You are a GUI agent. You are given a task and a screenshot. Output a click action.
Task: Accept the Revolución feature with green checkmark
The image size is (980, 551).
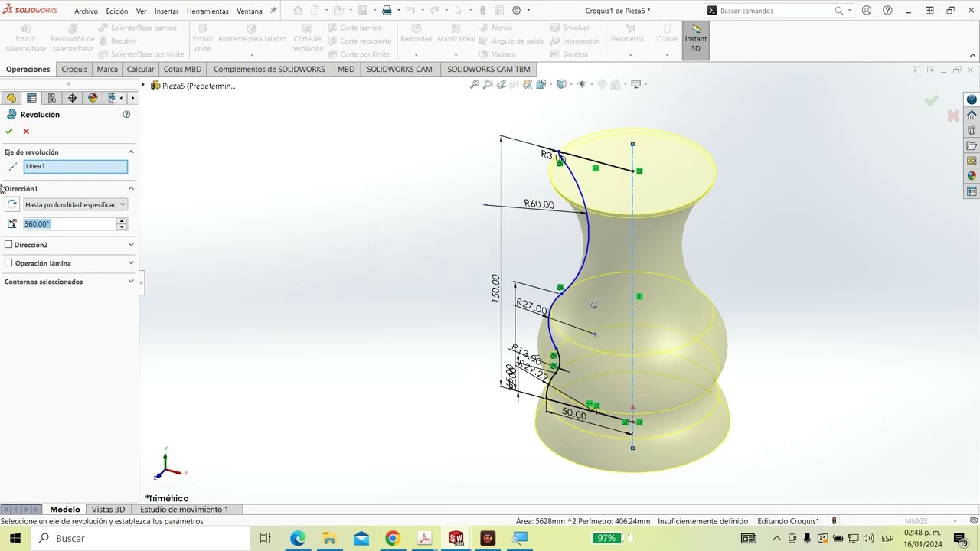[9, 132]
